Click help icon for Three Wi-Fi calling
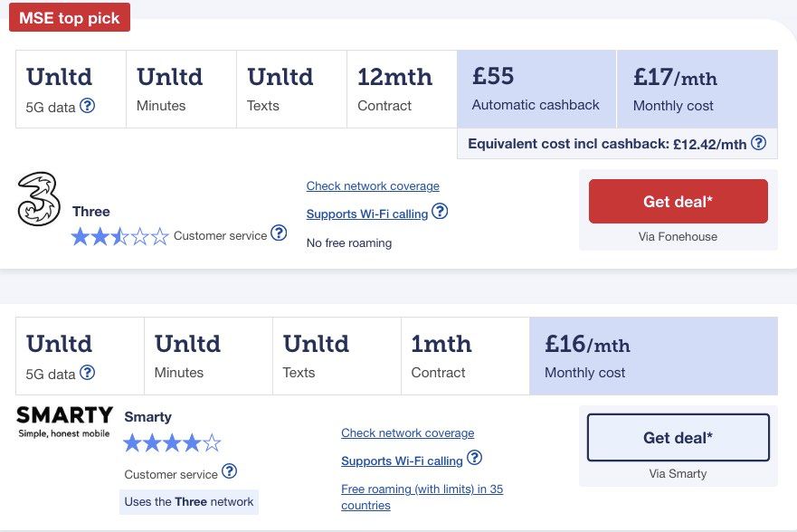Image resolution: width=797 pixels, height=532 pixels. (440, 211)
